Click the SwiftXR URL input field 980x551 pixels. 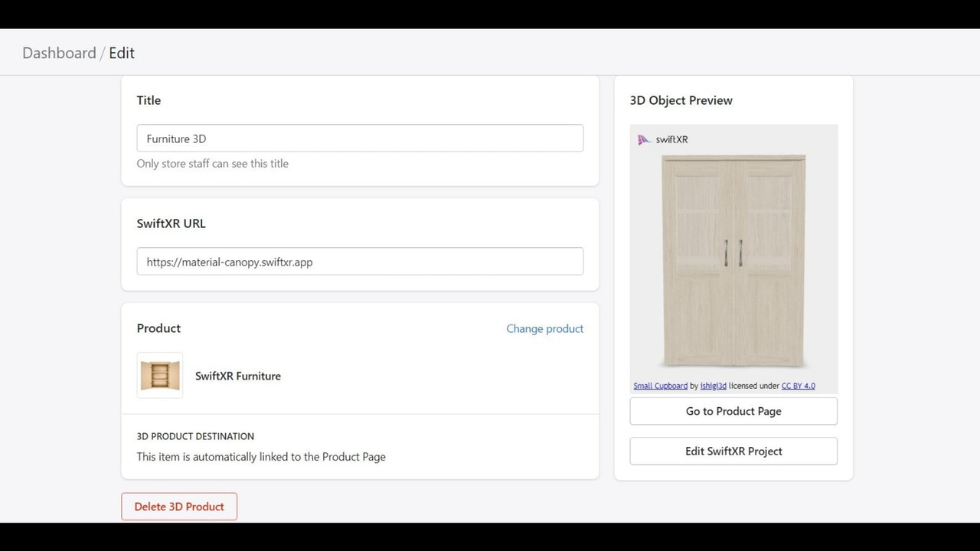360,261
